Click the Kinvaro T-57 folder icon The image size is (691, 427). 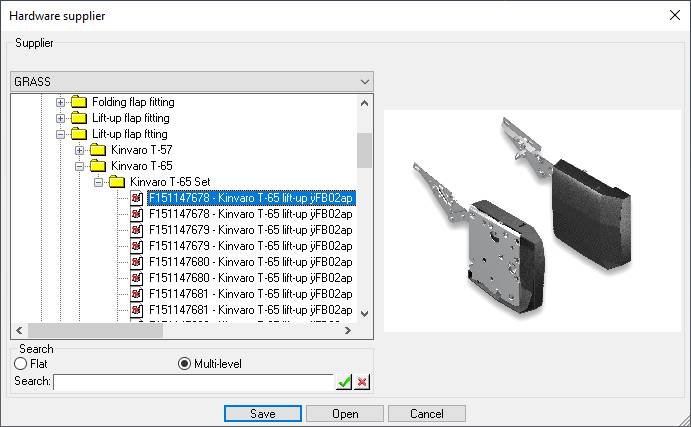coord(99,150)
